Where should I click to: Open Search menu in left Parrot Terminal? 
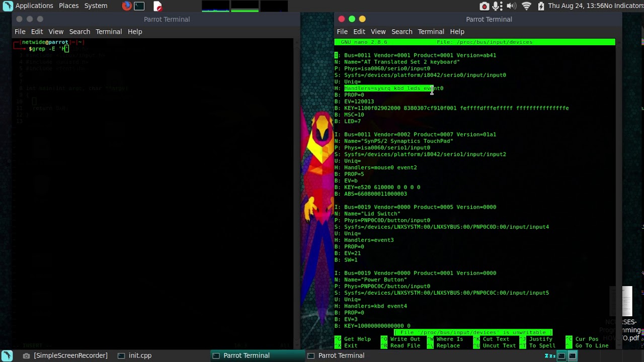[79, 32]
